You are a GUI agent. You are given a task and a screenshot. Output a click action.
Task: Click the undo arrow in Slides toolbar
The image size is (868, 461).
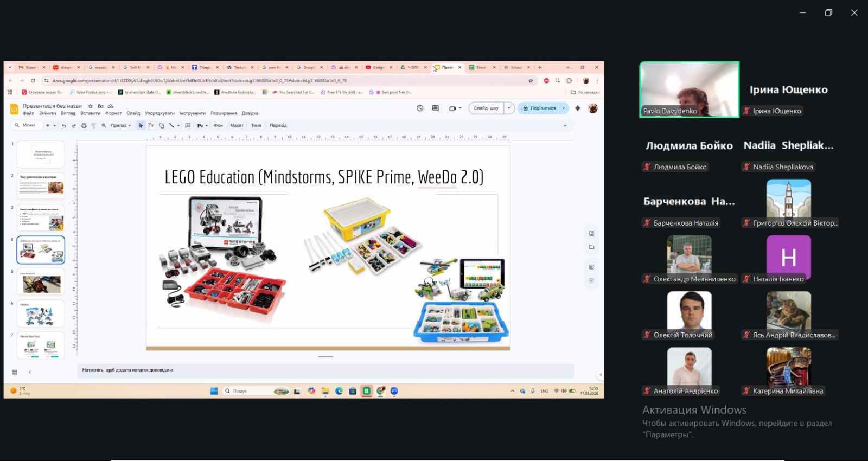[64, 125]
